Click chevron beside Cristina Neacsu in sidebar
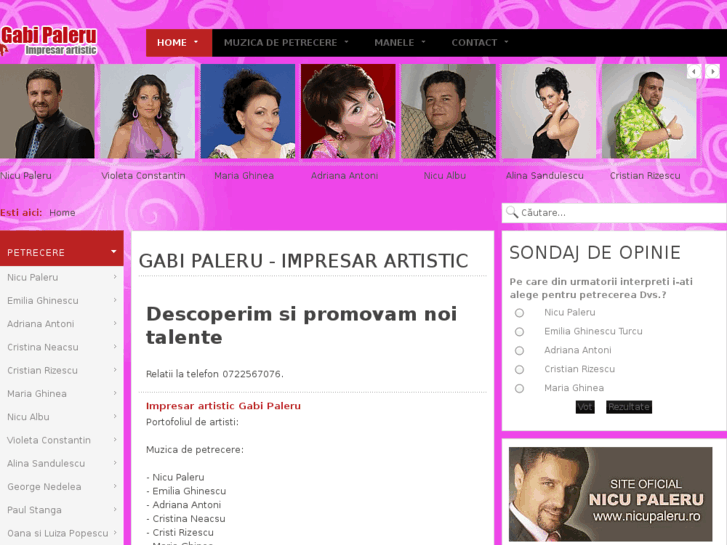 115,346
